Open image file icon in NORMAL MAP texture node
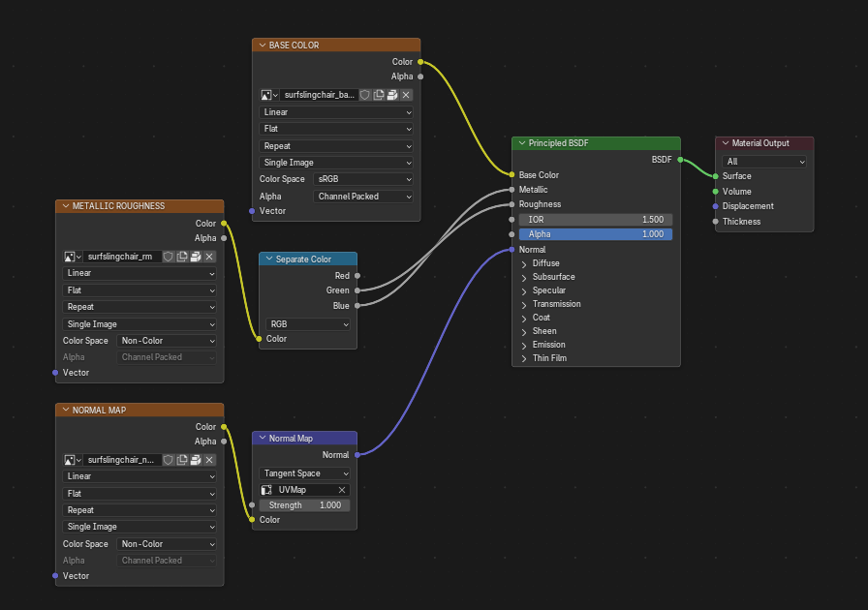Image resolution: width=868 pixels, height=610 pixels. pos(196,460)
